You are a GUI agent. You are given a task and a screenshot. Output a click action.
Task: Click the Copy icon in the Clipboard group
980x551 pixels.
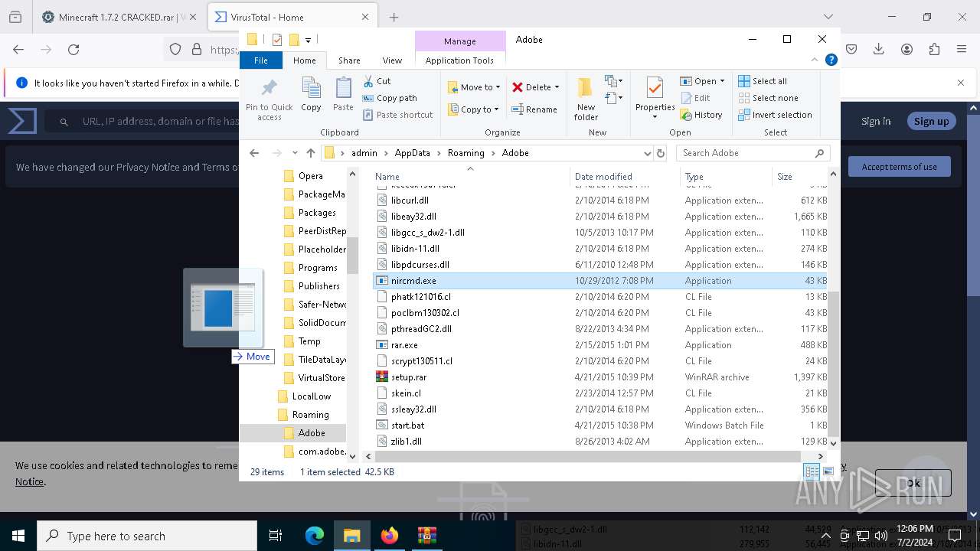(311, 95)
